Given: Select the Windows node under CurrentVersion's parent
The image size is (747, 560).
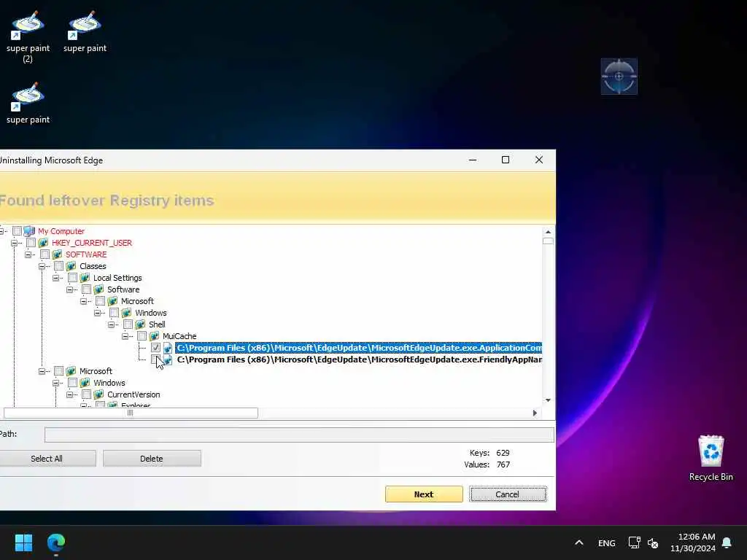Looking at the screenshot, I should click(x=109, y=383).
